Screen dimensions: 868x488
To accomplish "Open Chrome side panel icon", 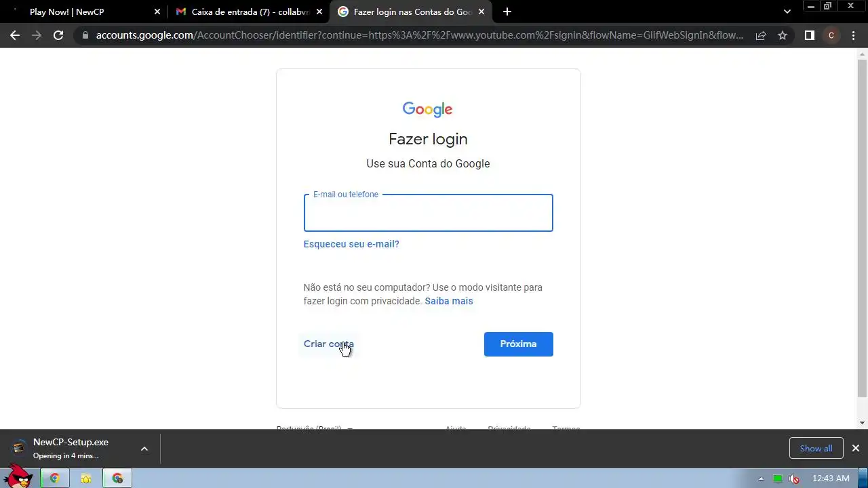I will (x=809, y=35).
